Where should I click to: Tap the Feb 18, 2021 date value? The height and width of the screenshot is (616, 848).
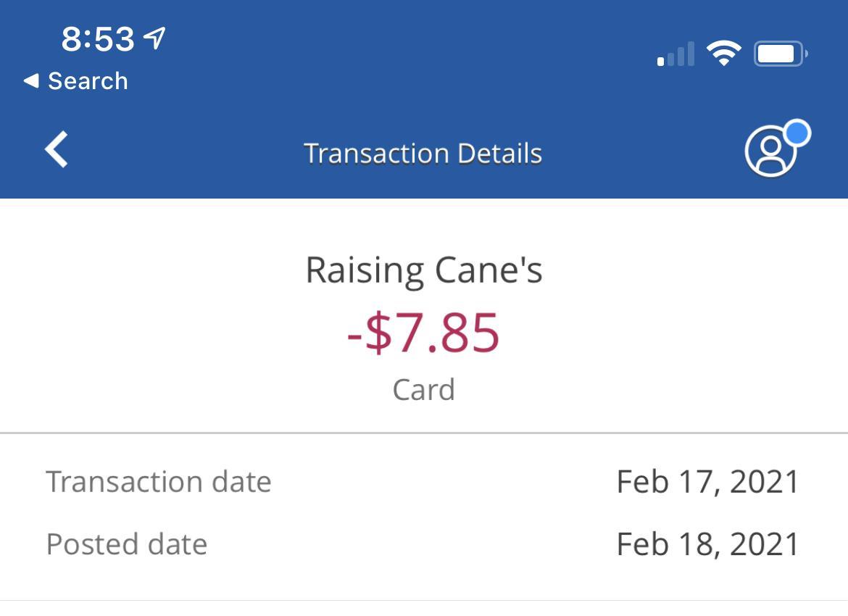pyautogui.click(x=707, y=544)
